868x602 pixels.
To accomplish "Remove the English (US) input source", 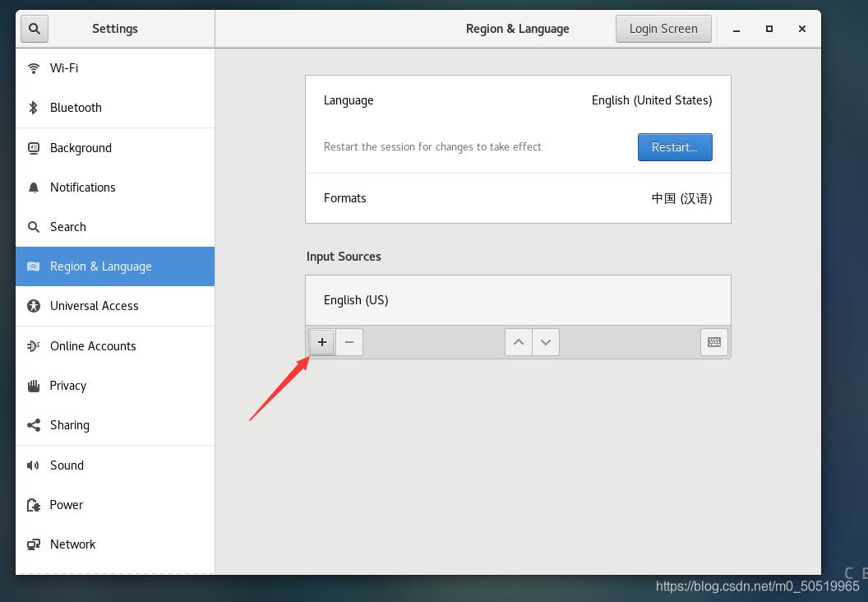I will [x=349, y=342].
